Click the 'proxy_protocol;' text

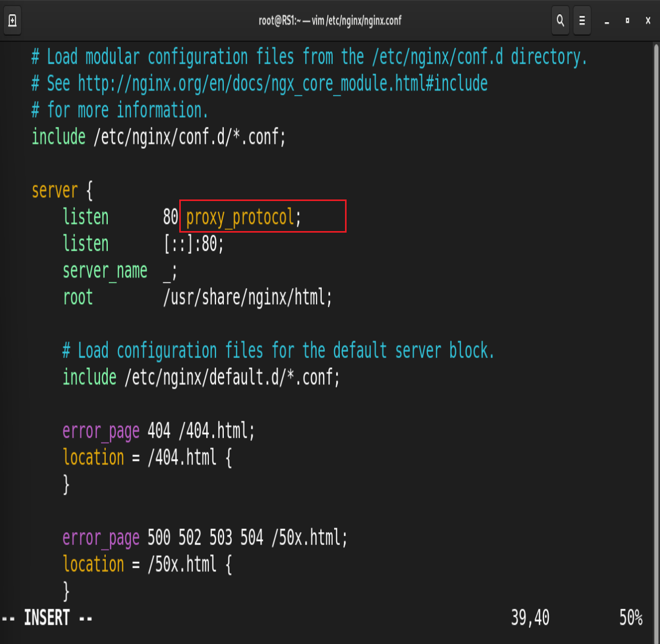tap(243, 217)
